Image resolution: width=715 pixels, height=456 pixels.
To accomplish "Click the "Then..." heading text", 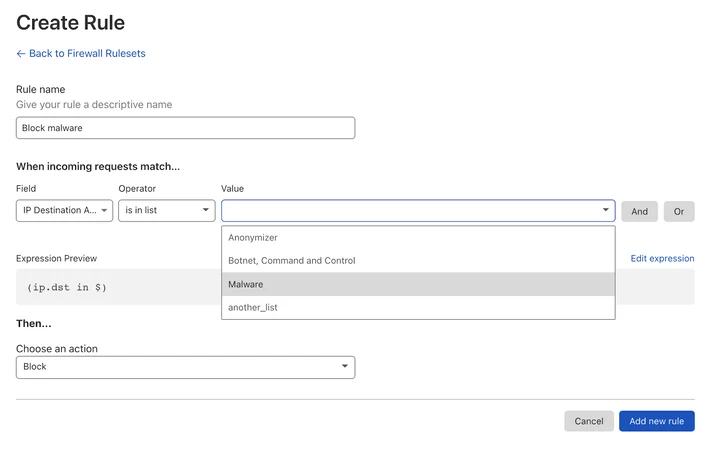I will 34,324.
